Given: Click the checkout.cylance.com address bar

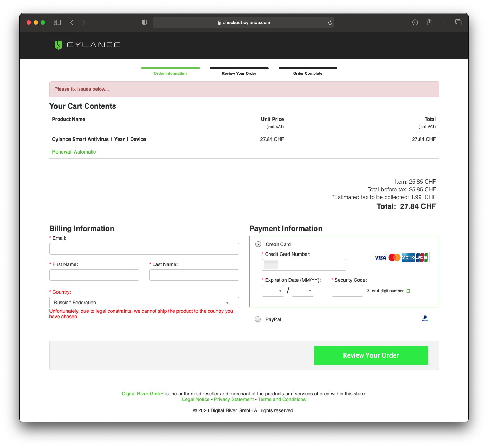Looking at the screenshot, I should pos(243,22).
